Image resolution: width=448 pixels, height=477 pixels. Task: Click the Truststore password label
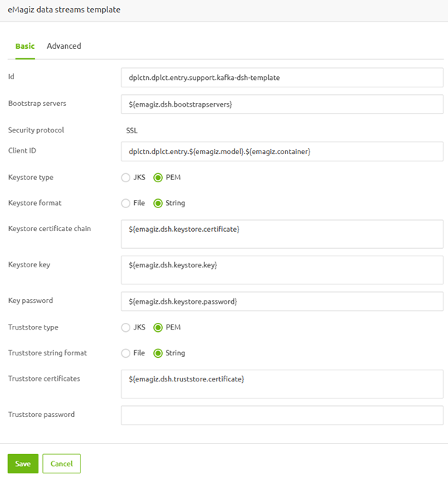pos(41,415)
